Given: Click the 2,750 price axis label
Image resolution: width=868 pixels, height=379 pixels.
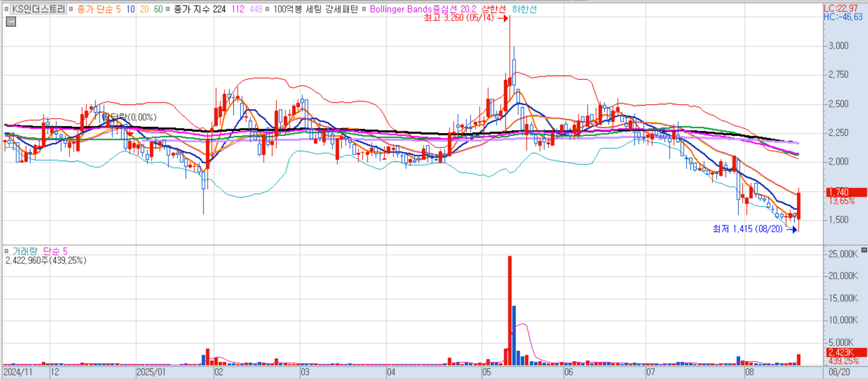Looking at the screenshot, I should pos(839,75).
